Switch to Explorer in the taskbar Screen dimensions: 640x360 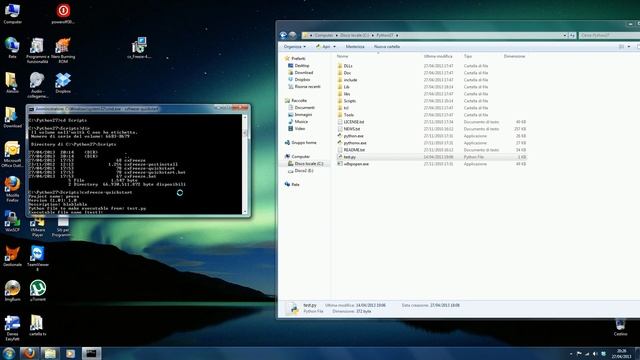click(50, 353)
